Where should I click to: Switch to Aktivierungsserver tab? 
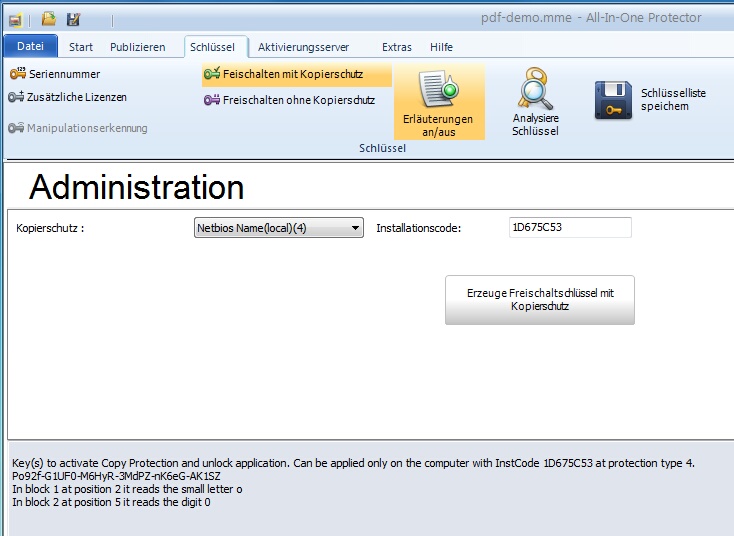(x=303, y=47)
